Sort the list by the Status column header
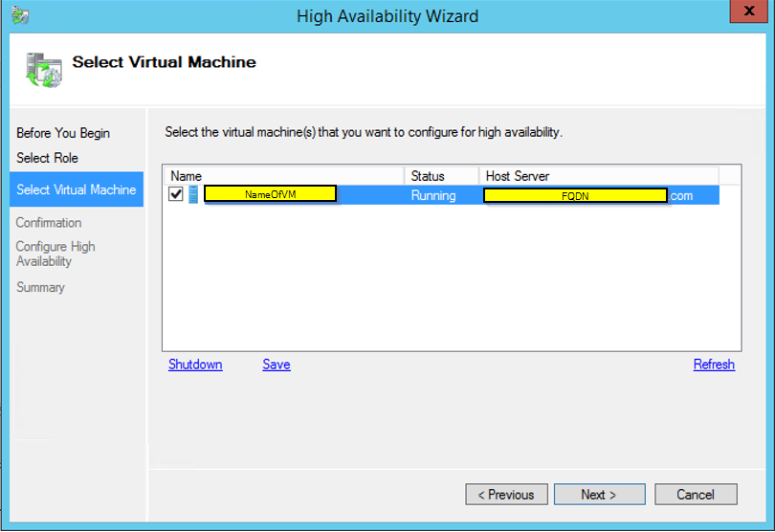The width and height of the screenshot is (775, 532). click(x=441, y=176)
